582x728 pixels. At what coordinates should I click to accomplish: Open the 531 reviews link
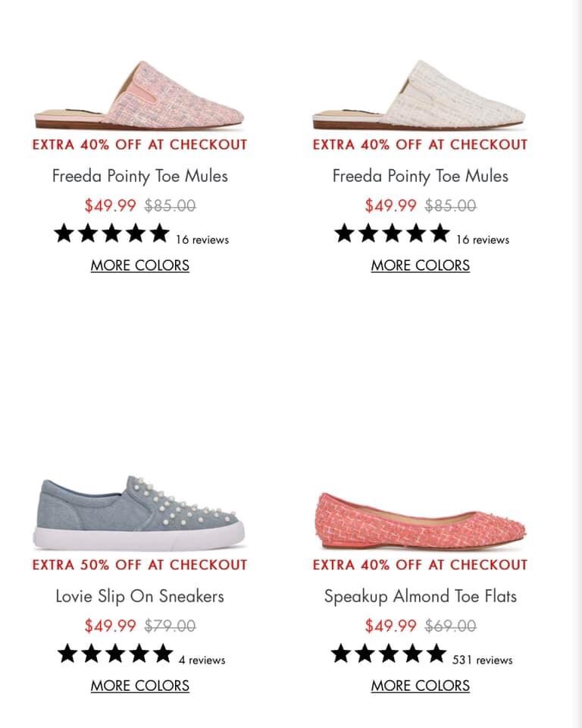483,660
